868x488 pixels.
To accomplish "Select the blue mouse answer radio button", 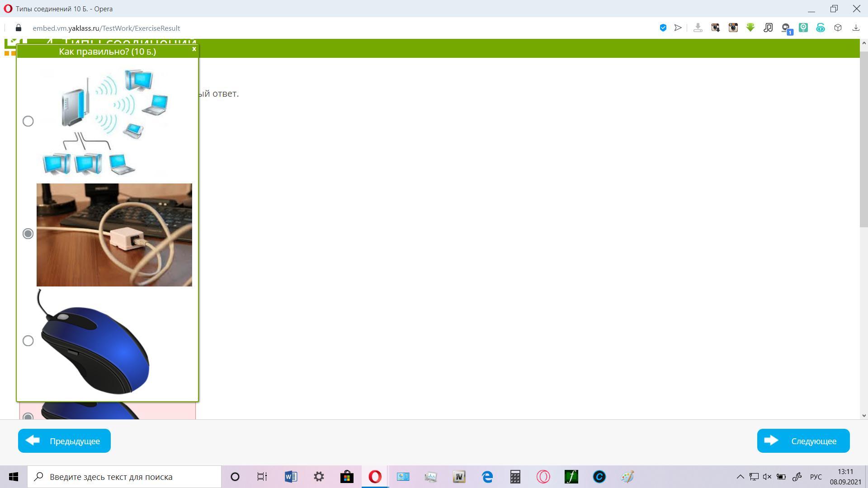I will 28,341.
